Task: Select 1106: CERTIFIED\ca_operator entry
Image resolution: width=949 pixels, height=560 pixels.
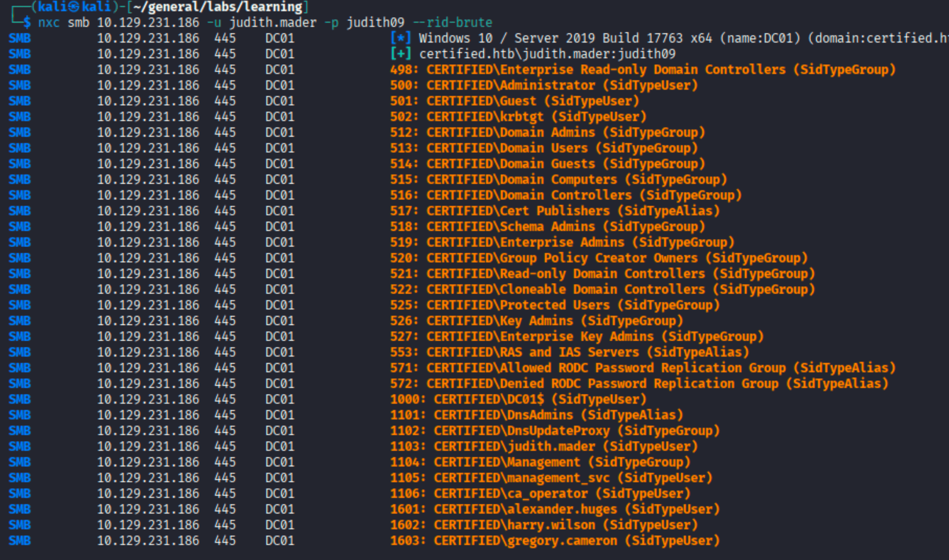Action: 540,494
